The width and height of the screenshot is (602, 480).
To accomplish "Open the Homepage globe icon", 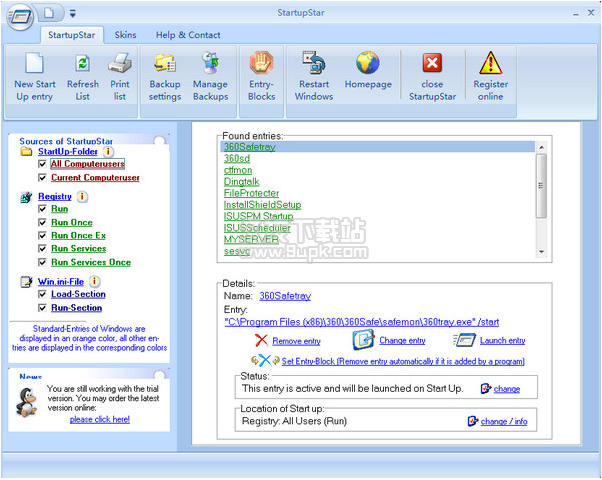I will (x=368, y=63).
